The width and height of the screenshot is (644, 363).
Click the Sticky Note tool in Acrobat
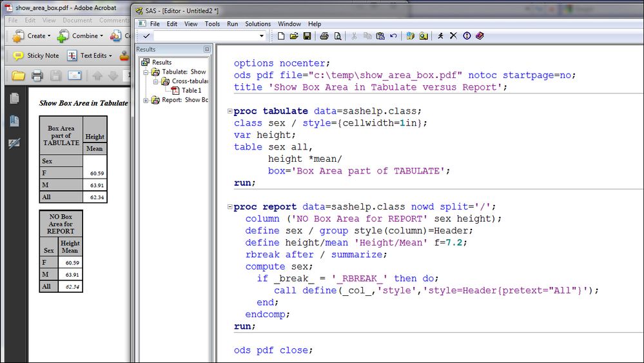(36, 55)
